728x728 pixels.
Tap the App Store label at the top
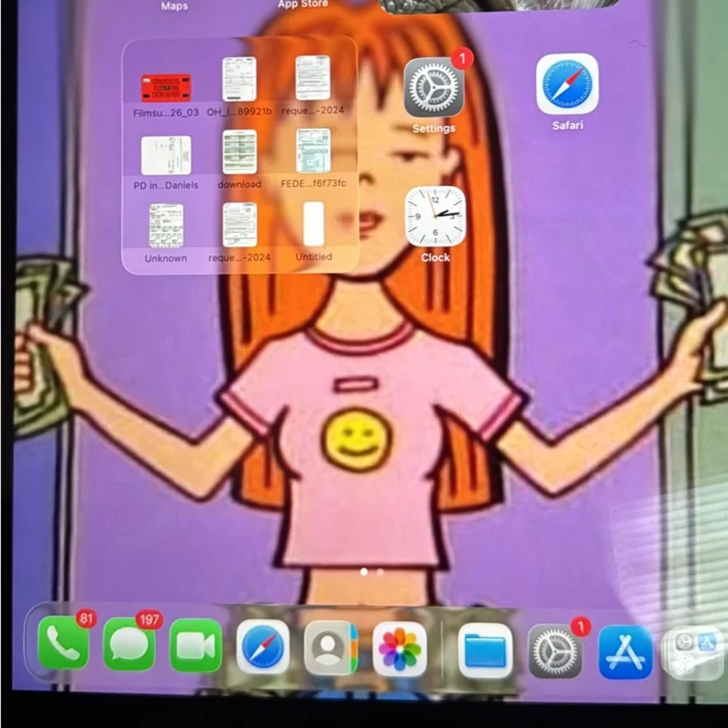[303, 4]
